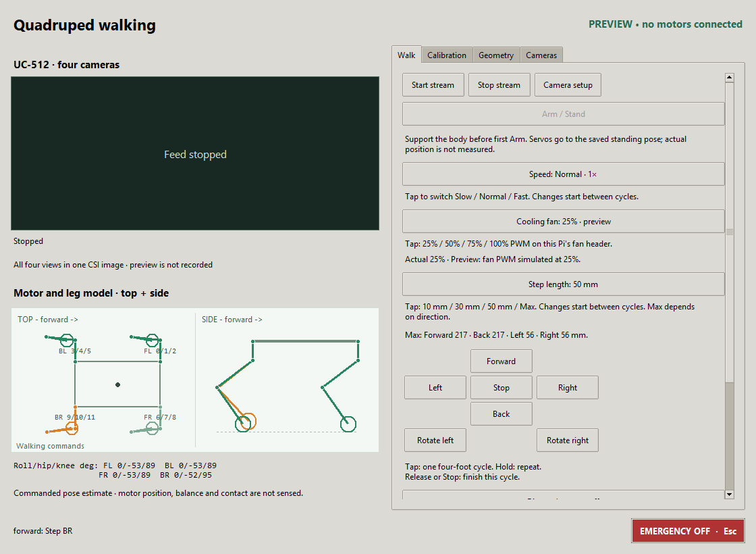The image size is (756, 554).
Task: Click the Roll/hip/knee deg readout
Action: (115, 470)
